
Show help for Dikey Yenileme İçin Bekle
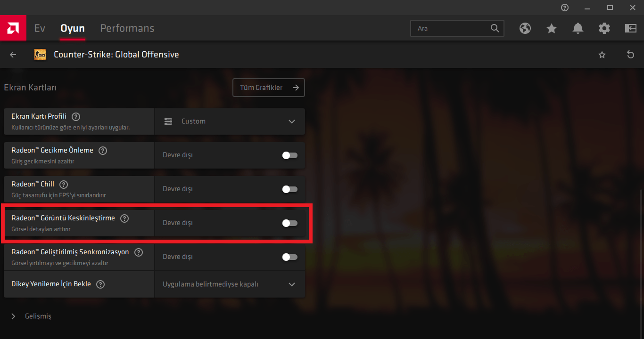(100, 284)
